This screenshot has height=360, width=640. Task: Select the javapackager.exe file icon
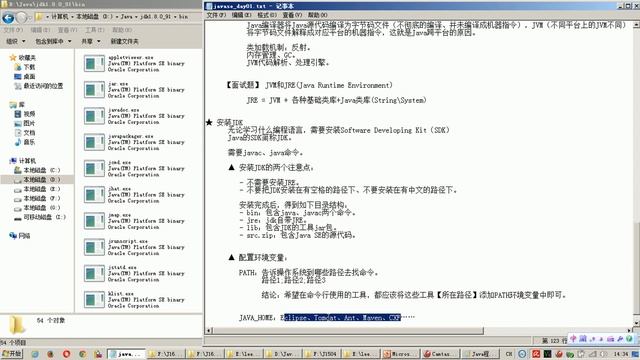tap(94, 142)
